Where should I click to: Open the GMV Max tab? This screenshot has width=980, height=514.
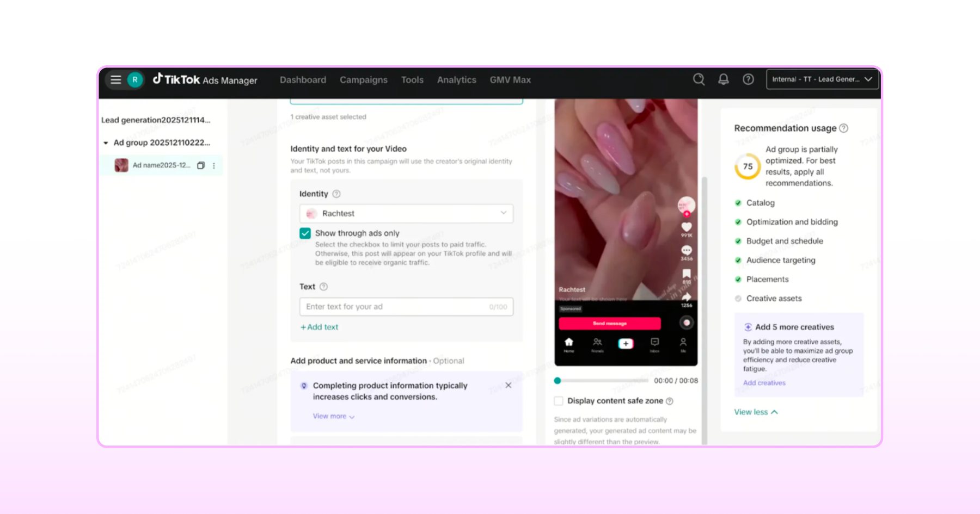(510, 79)
